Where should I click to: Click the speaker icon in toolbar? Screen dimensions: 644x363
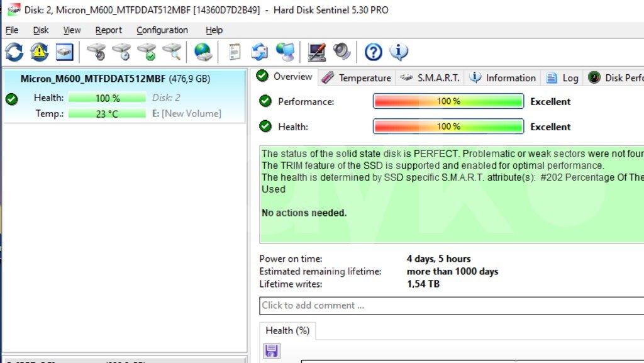pos(341,52)
